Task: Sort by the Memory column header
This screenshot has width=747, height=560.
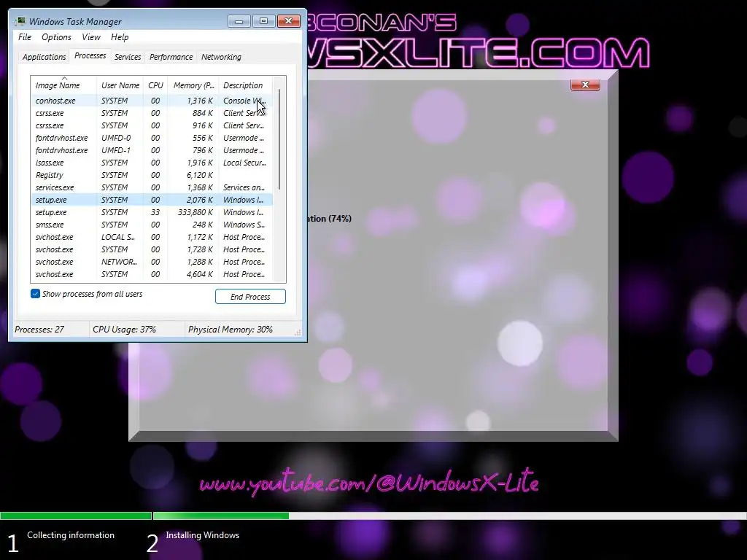Action: click(x=193, y=85)
